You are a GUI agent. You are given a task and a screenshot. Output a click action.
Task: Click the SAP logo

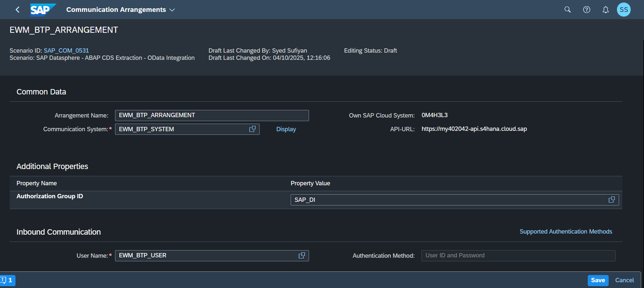point(43,10)
